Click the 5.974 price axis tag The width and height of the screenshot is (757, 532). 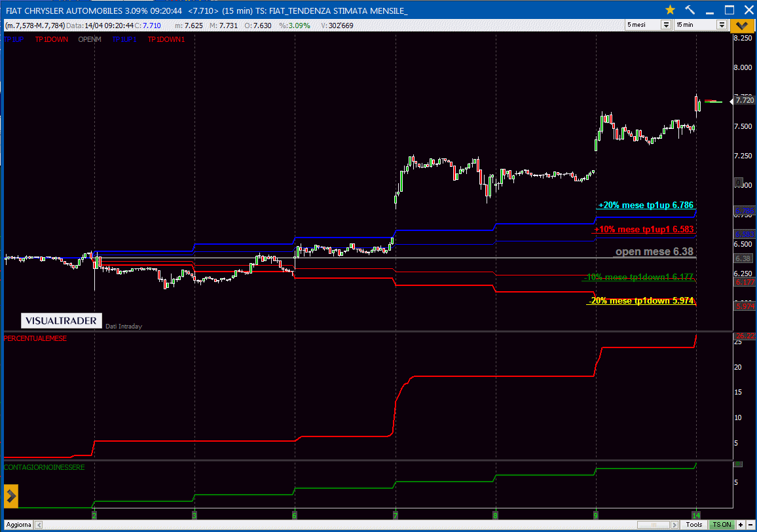(745, 306)
